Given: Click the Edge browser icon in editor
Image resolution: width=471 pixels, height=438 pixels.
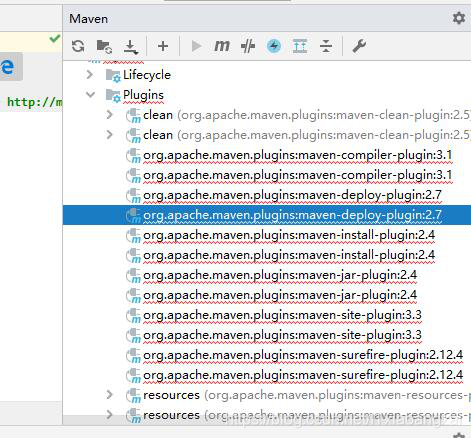Looking at the screenshot, I should coord(8,67).
